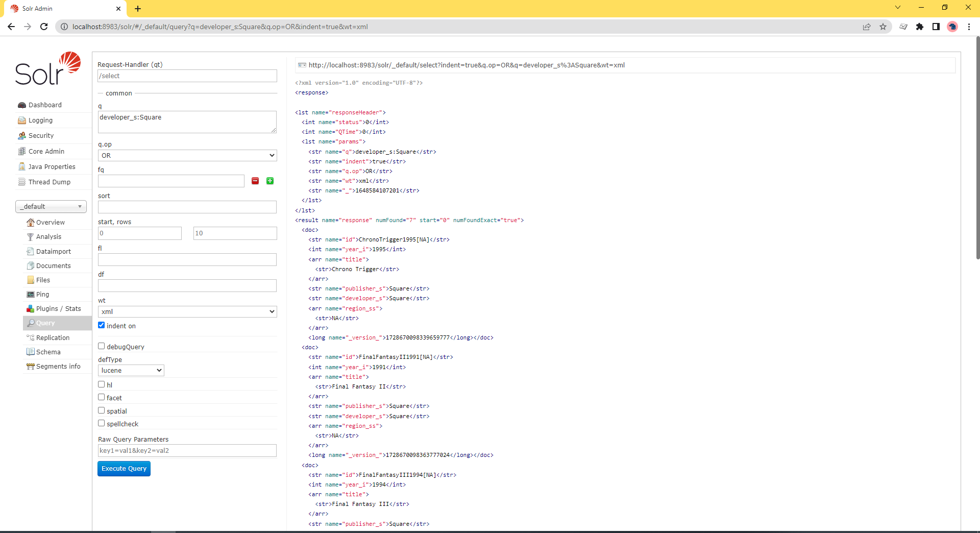Add an fq filter with green plus
This screenshot has height=533, width=980.
click(x=270, y=181)
